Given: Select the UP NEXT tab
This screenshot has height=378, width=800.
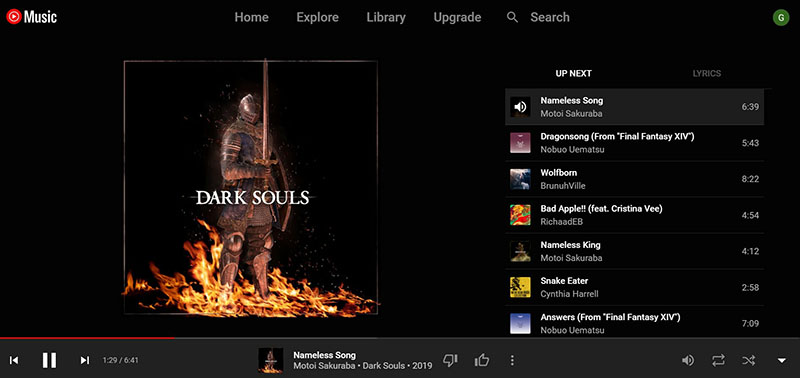Looking at the screenshot, I should (573, 73).
